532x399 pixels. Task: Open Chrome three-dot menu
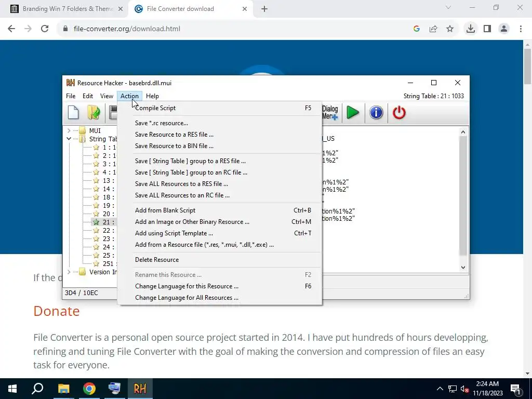[521, 29]
